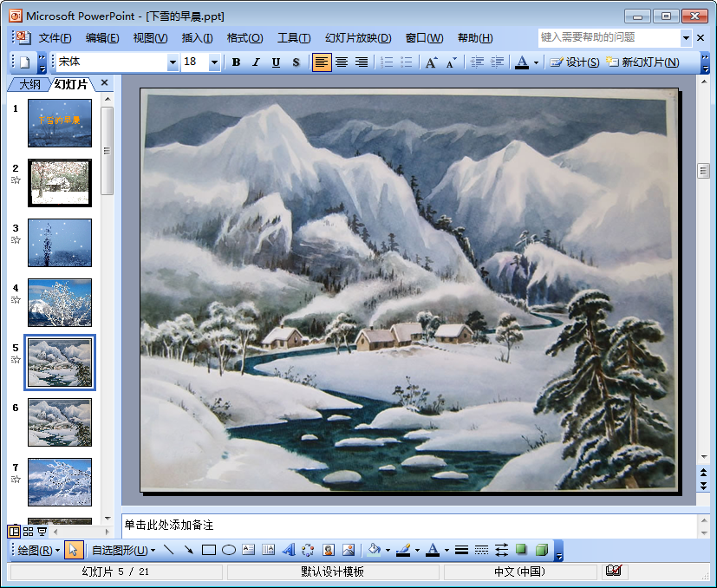Open line color dropdown arrow
Viewport: 717px width, 588px height.
418,551
